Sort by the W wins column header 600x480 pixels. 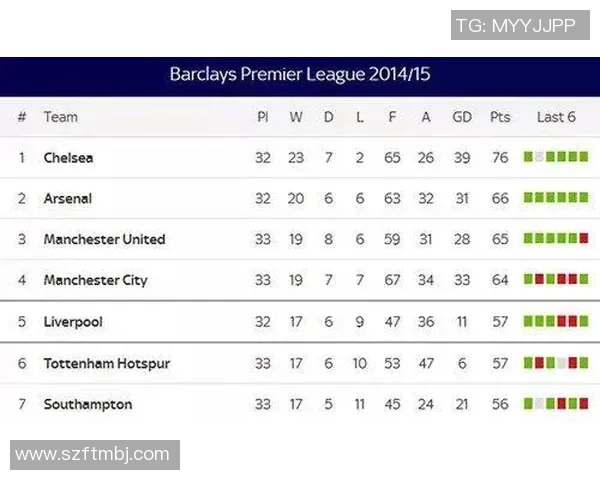point(296,117)
